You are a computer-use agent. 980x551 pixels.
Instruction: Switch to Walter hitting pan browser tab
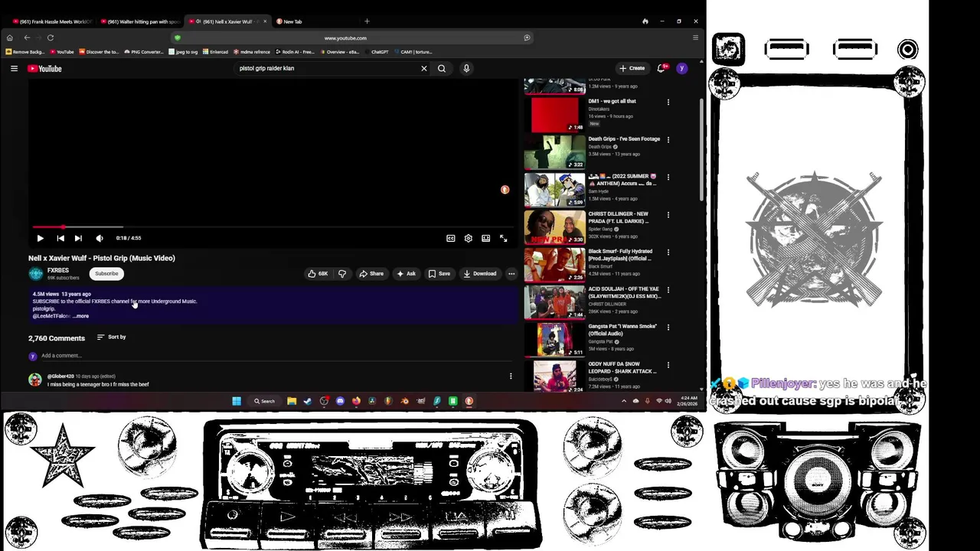tap(142, 21)
